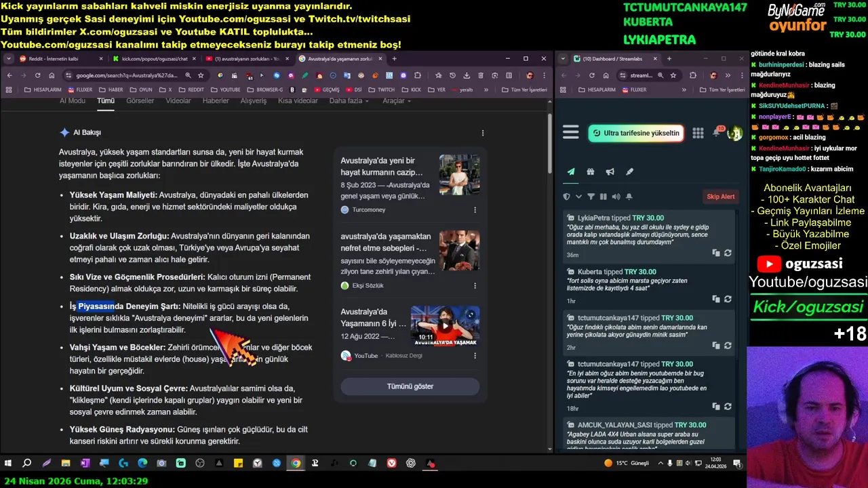Screen dimensions: 868x488
Task: Reload the Google search page
Action: coord(37,75)
